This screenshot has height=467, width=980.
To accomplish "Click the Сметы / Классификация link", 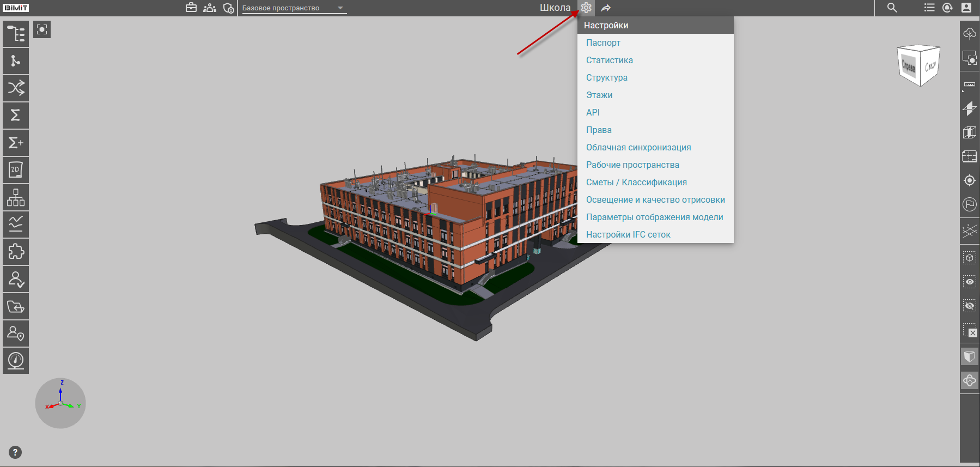I will tap(636, 182).
